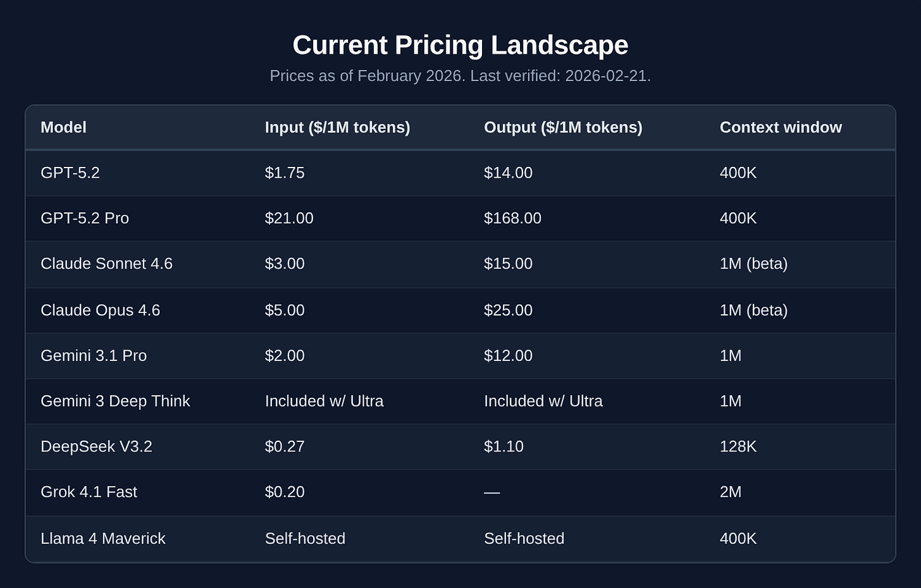Click the Output ($/1M tokens) header
Viewport: 921px width, 588px height.
[563, 127]
